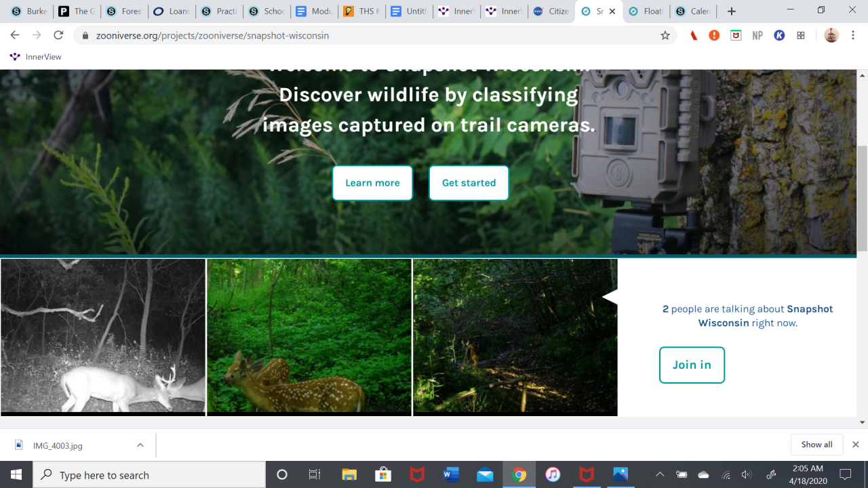Open the Photos app on the taskbar

tap(620, 474)
